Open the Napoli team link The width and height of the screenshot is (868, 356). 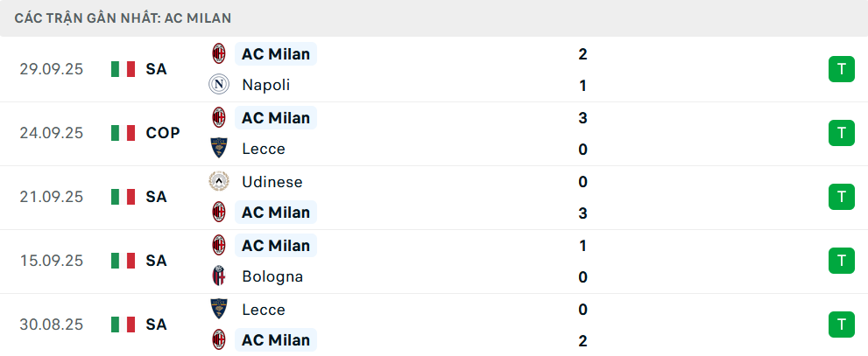click(265, 85)
